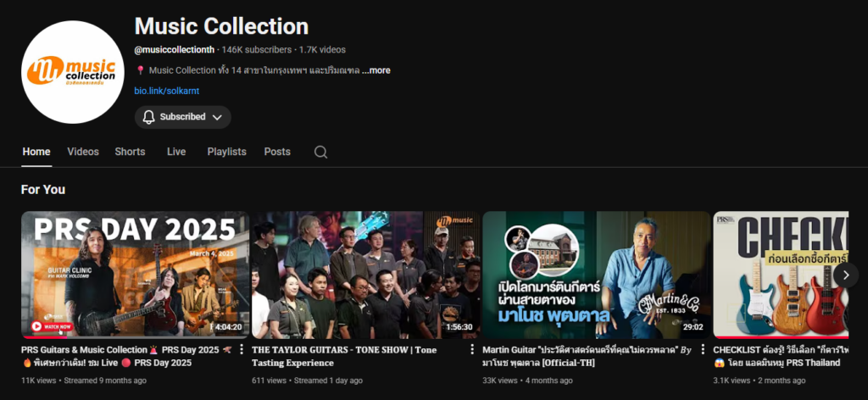Click the 29:02 duration badge
Viewport: 868px width, 400px height.
tap(693, 327)
